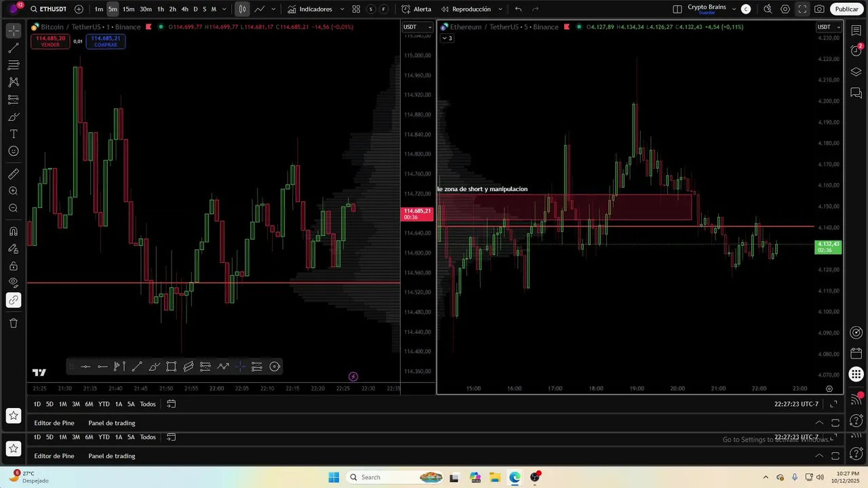Expand the chart style dropdown

[x=273, y=9]
